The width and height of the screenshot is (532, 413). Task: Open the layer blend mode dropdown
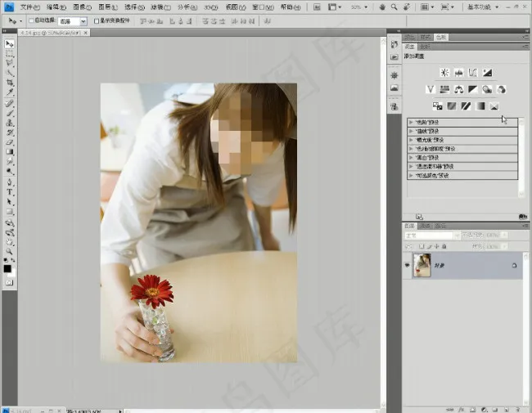[x=430, y=236]
